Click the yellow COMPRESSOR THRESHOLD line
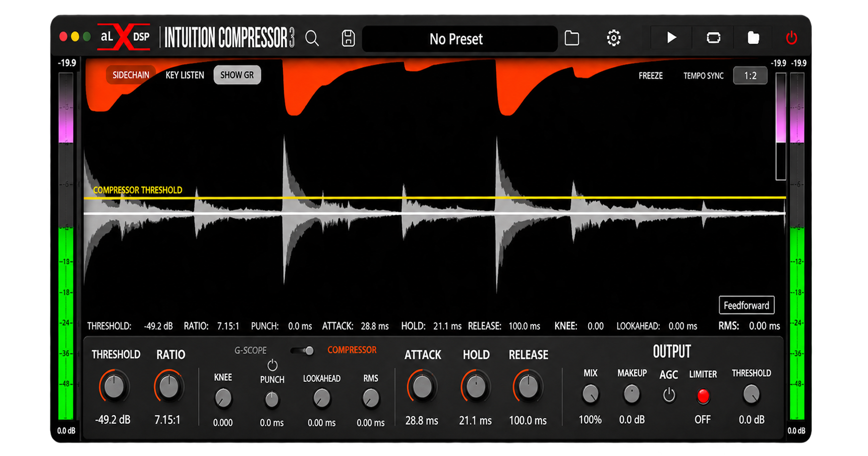This screenshot has width=868, height=456. (434, 198)
